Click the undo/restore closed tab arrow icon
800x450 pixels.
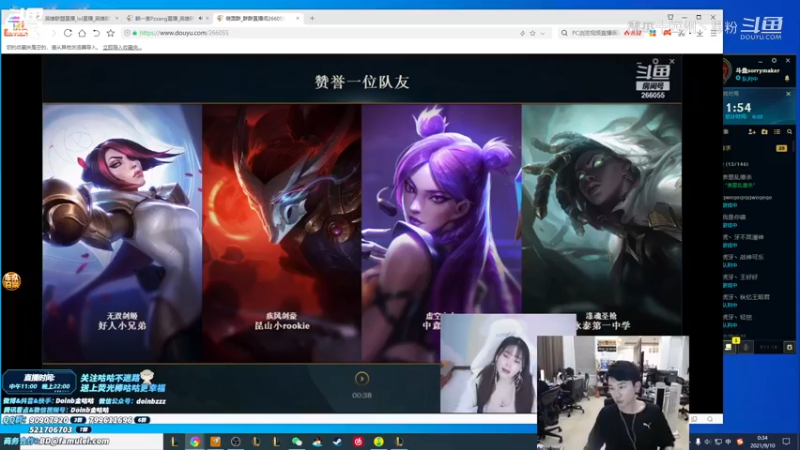[x=96, y=33]
